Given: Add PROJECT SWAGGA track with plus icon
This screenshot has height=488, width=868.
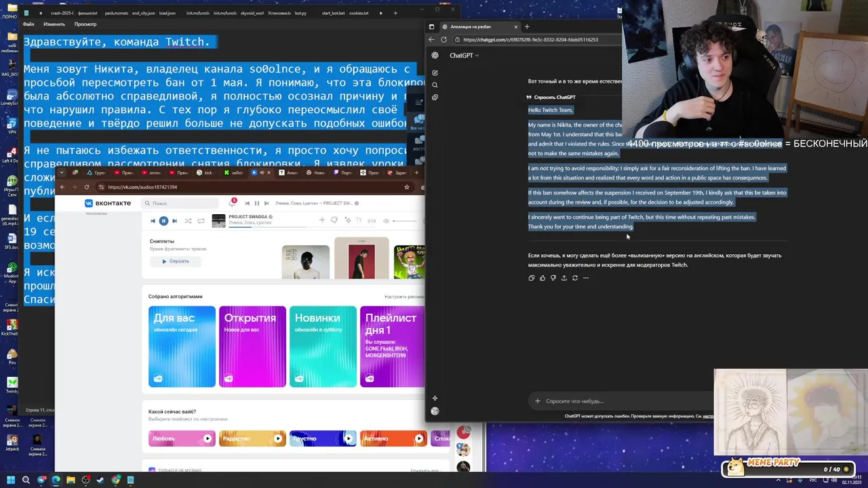Looking at the screenshot, I should (x=322, y=220).
